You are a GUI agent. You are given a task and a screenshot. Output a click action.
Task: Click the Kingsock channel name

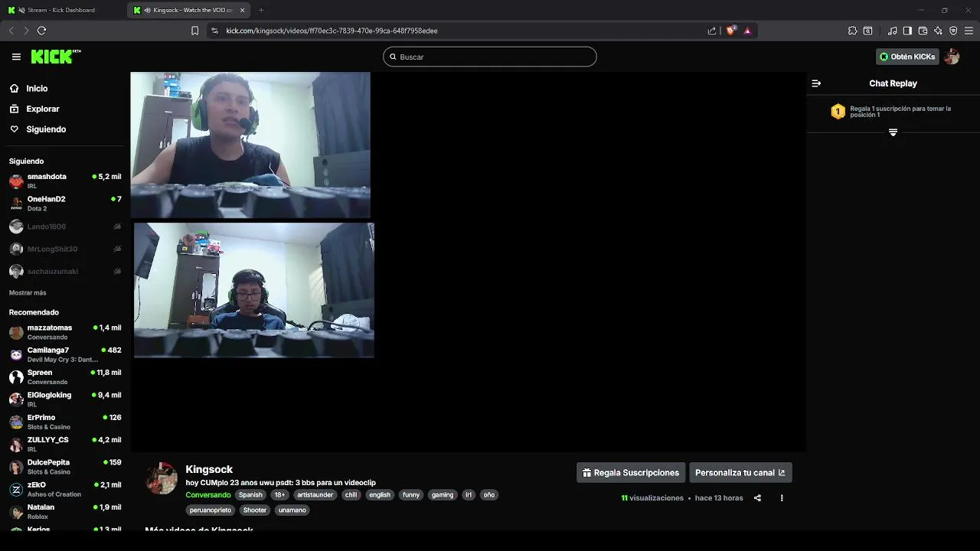pyautogui.click(x=209, y=469)
